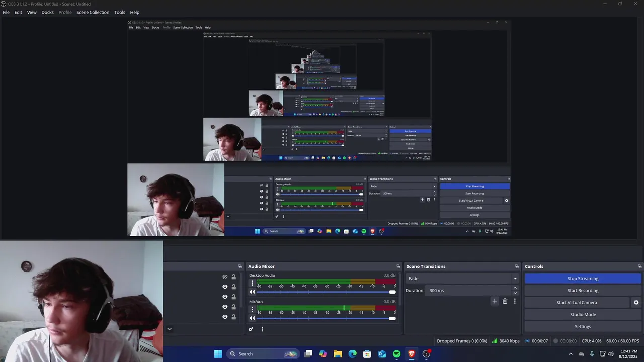Open the Desktop Audio three-dot options menu

(252, 283)
